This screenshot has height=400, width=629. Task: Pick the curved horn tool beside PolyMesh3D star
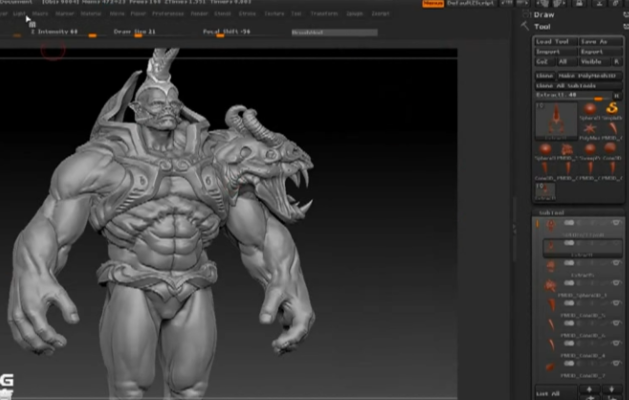613,129
